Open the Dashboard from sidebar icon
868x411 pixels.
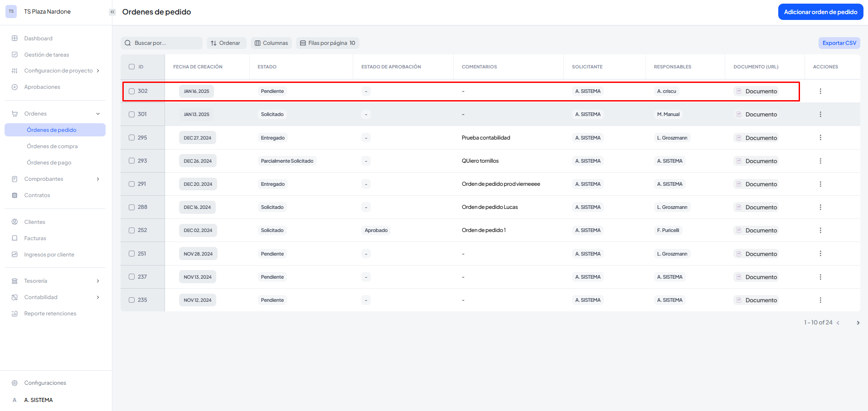(x=15, y=39)
